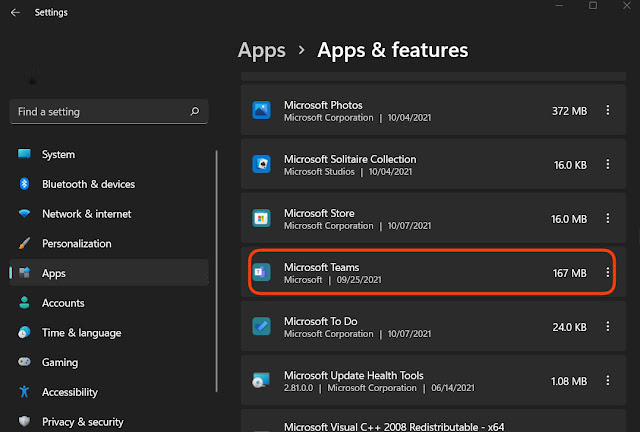Open Privacy & security settings
This screenshot has width=640, height=432.
point(109,421)
